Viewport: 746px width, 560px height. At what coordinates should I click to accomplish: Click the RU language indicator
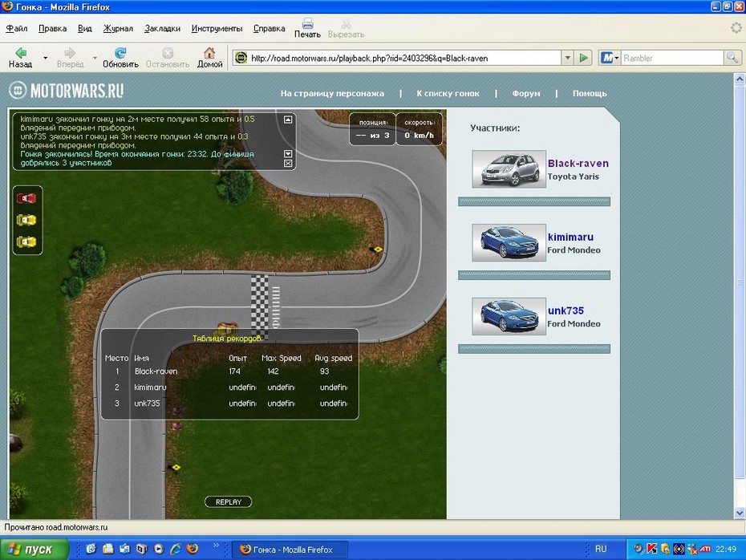coord(601,549)
